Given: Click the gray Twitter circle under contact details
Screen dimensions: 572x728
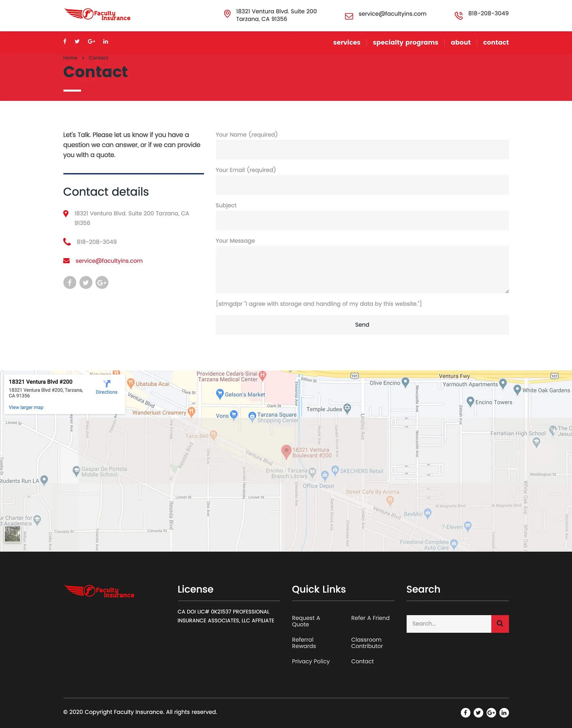Looking at the screenshot, I should click(x=86, y=282).
